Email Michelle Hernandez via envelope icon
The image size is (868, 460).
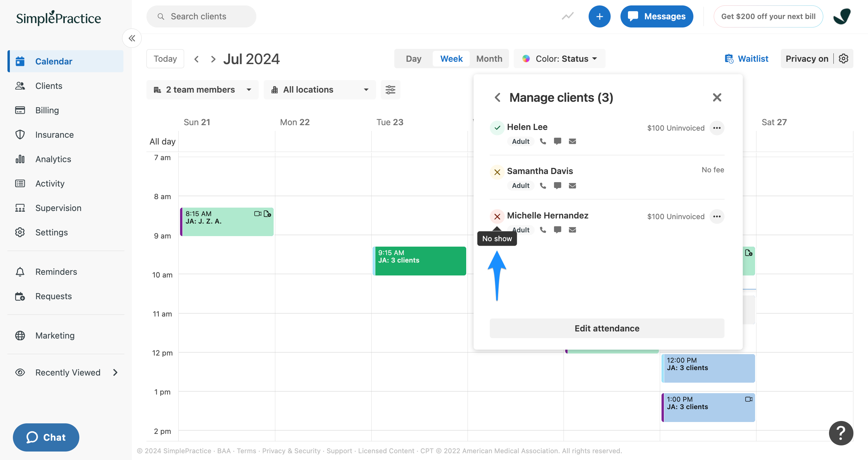pos(572,230)
